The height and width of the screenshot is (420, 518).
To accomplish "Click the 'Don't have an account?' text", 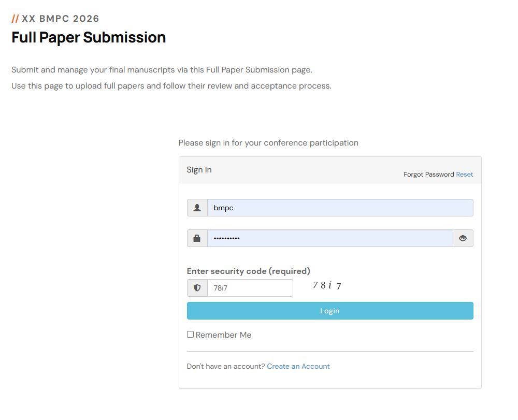I will [226, 366].
